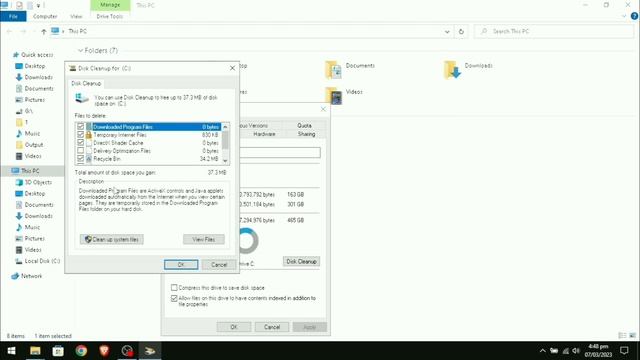Screen dimensions: 640x360
Task: Confirm Disk Cleanup with OK
Action: pyautogui.click(x=181, y=264)
